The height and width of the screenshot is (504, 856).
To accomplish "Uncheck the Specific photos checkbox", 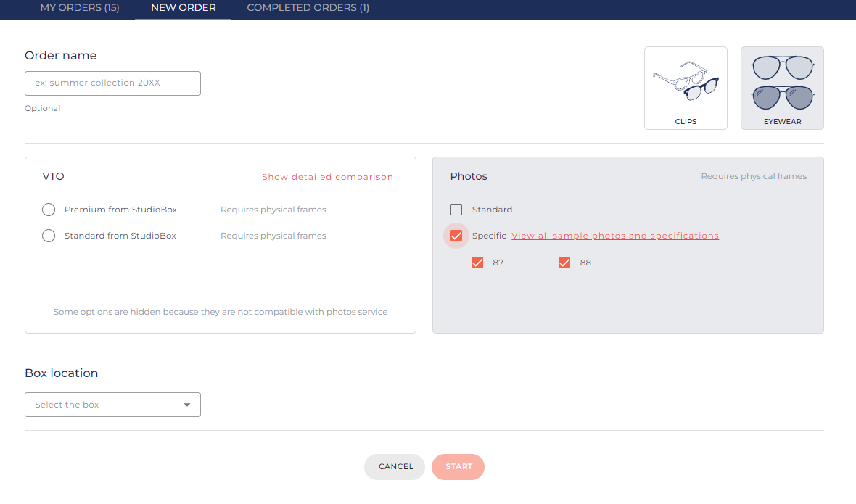I will tap(456, 236).
